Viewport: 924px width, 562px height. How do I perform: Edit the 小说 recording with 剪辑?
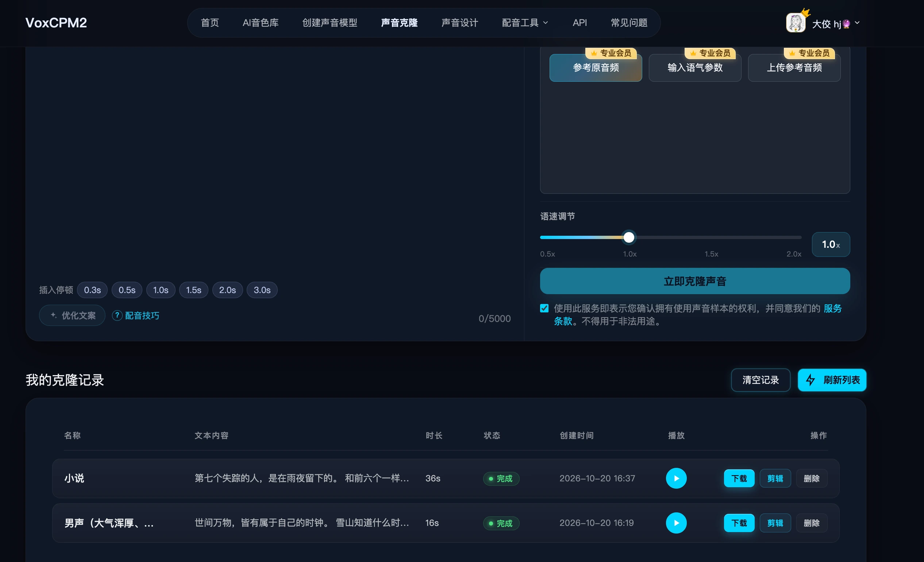(775, 478)
